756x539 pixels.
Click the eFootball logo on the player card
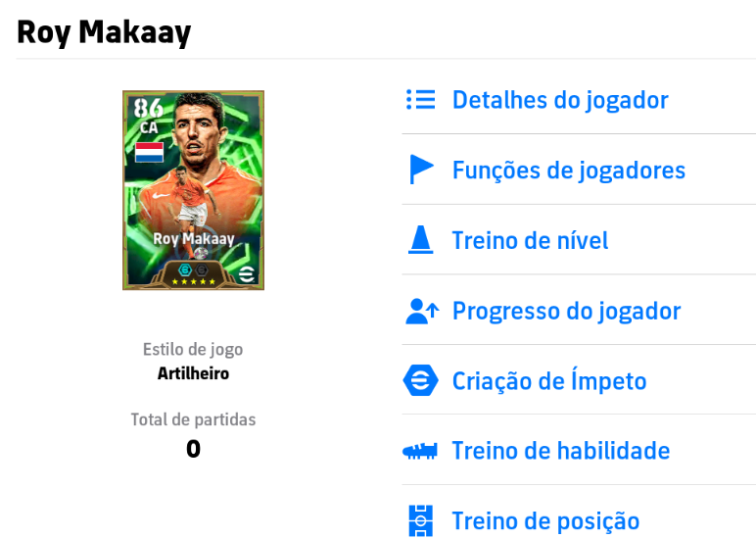pyautogui.click(x=247, y=273)
